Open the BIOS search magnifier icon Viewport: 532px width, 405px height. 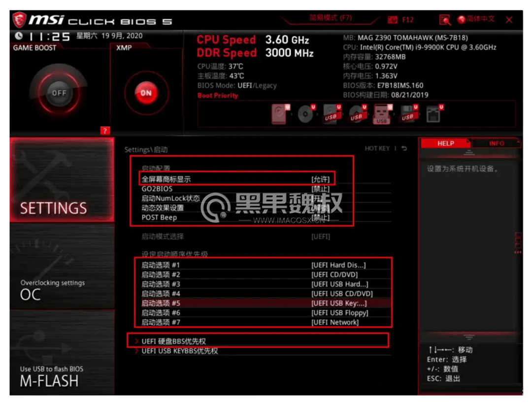(445, 20)
